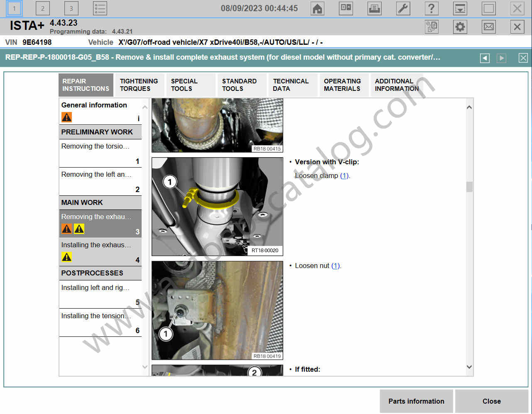Open the document clipboard icon
The width and height of the screenshot is (532, 414).
click(x=431, y=27)
